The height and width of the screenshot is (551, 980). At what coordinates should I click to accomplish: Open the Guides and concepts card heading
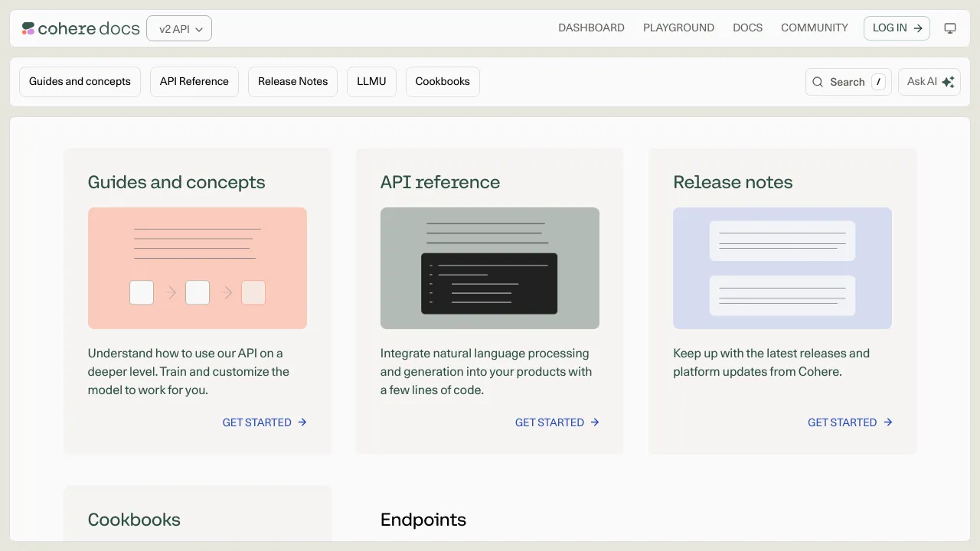pyautogui.click(x=176, y=182)
